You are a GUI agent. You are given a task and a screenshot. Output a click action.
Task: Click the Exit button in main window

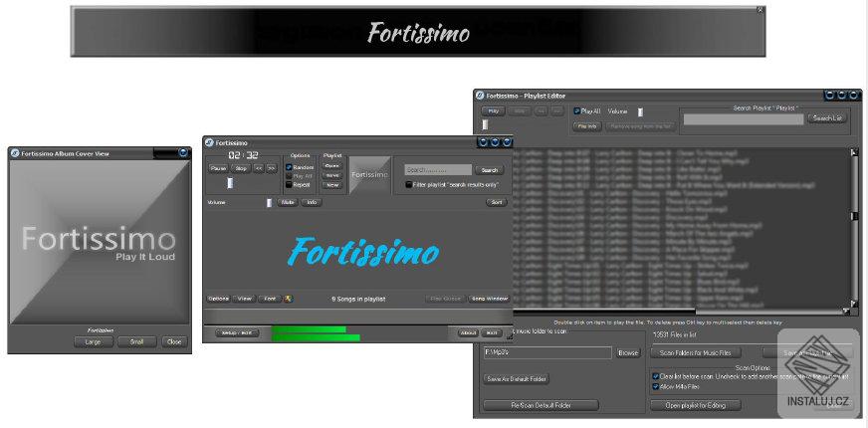click(x=491, y=333)
